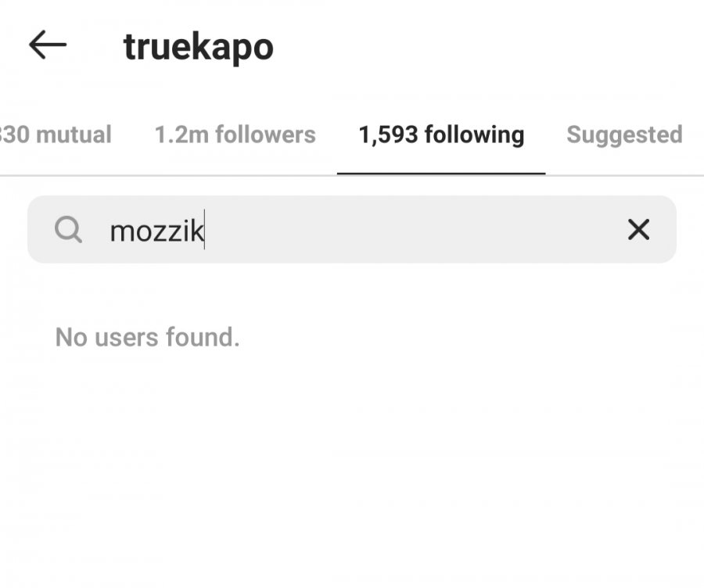This screenshot has width=704, height=588.
Task: Tap the magnifying glass search icon
Action: (x=68, y=229)
